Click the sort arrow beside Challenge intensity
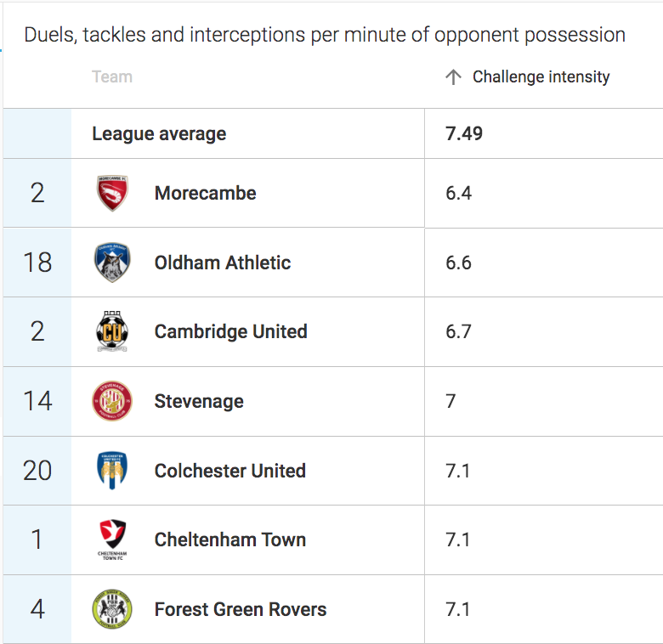This screenshot has height=644, width=663. coord(454,77)
